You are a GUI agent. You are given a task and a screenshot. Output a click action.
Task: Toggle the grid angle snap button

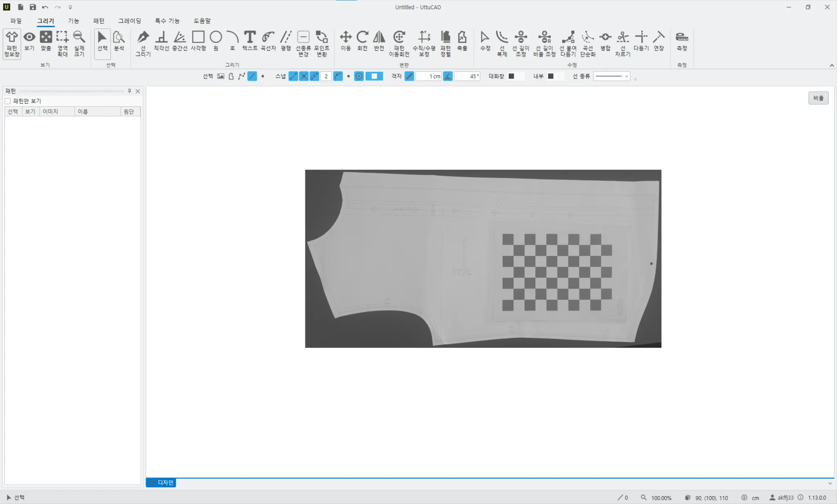point(448,76)
